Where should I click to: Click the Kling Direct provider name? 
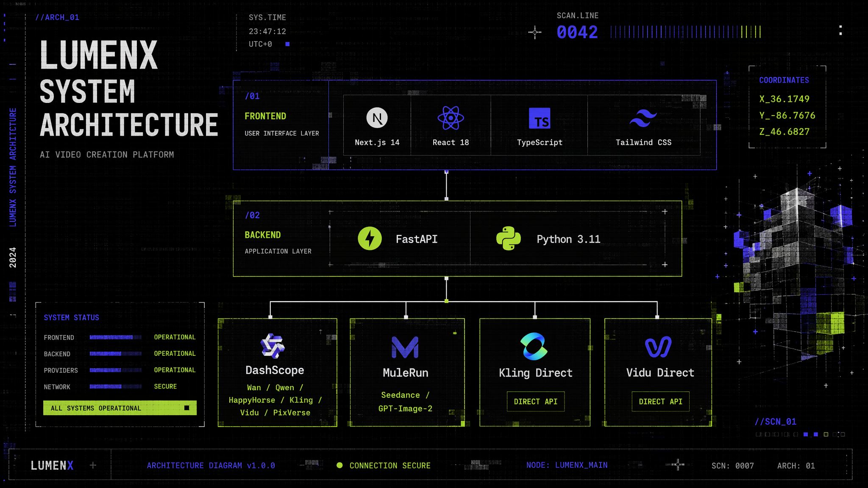pos(535,373)
